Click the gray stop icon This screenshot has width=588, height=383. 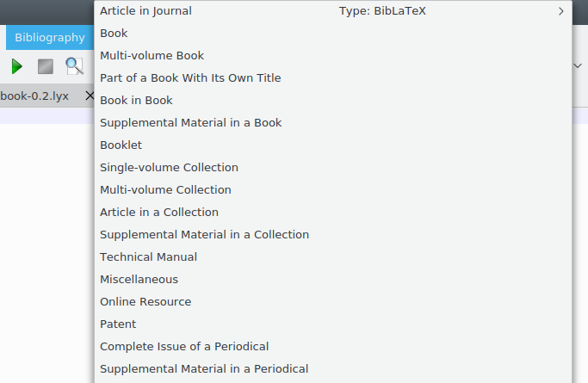[45, 66]
